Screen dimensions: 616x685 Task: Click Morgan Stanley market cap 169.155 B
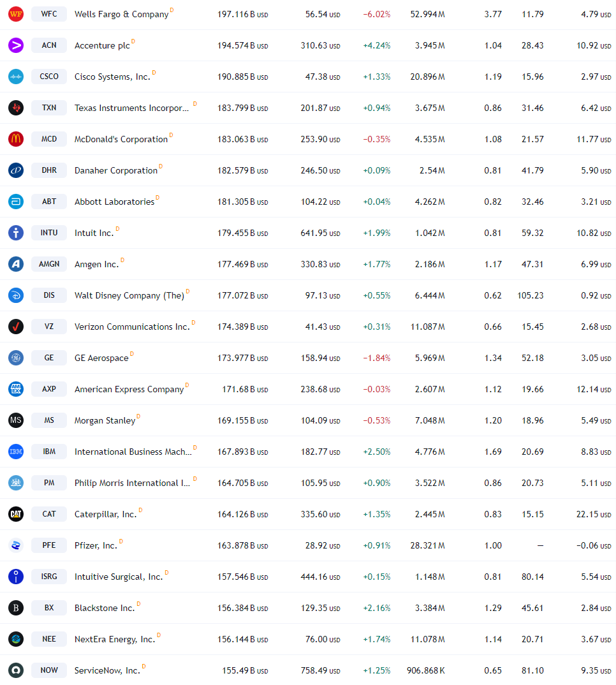coord(243,421)
